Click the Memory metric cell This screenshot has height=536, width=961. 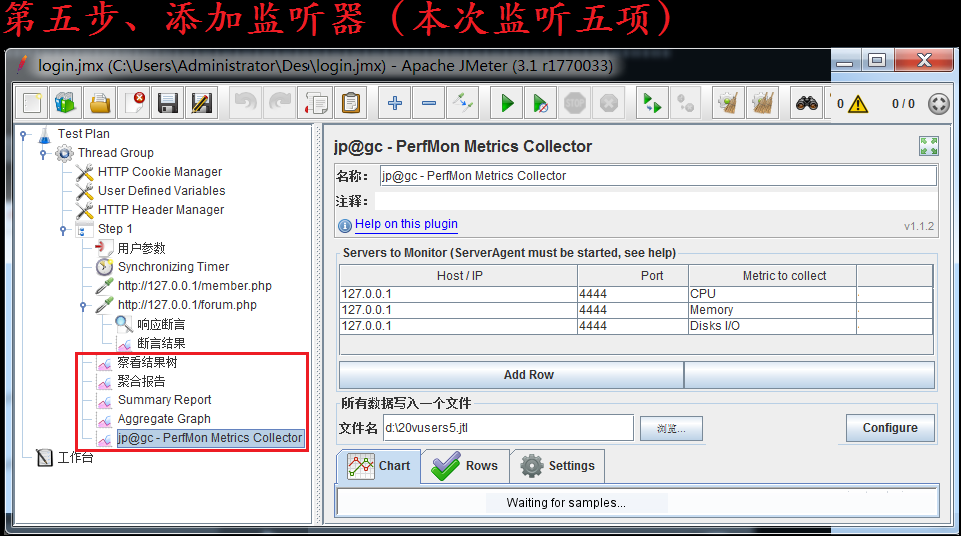click(772, 310)
